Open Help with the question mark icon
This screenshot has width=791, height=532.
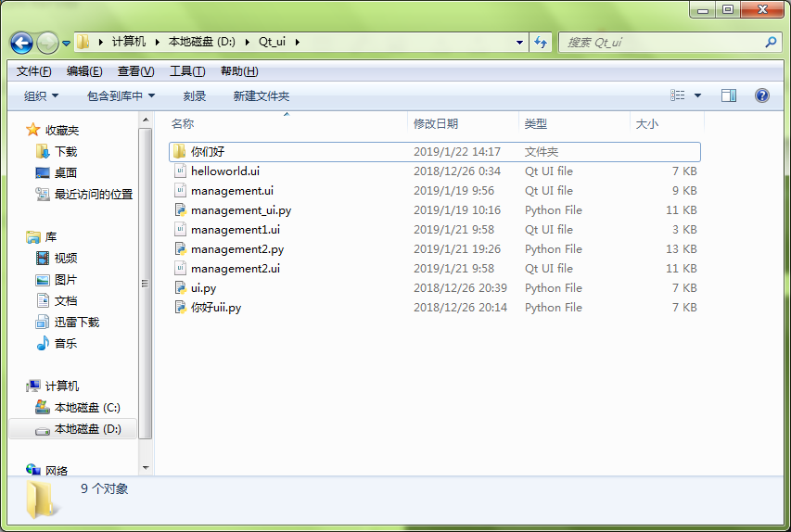pyautogui.click(x=761, y=95)
